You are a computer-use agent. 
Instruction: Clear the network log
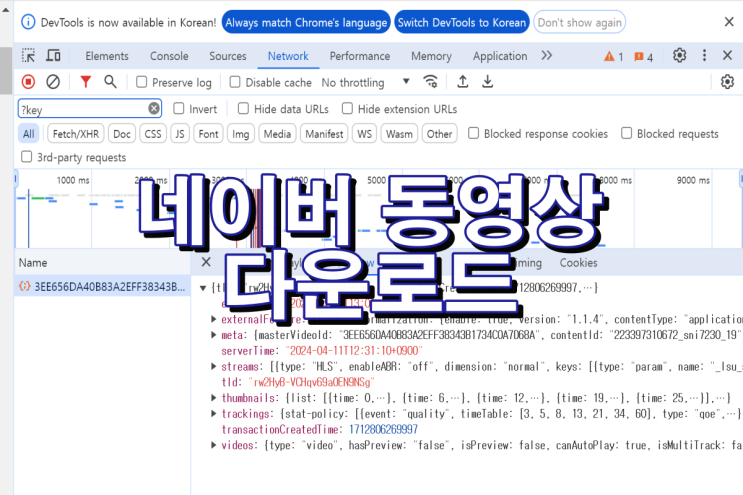point(53,82)
